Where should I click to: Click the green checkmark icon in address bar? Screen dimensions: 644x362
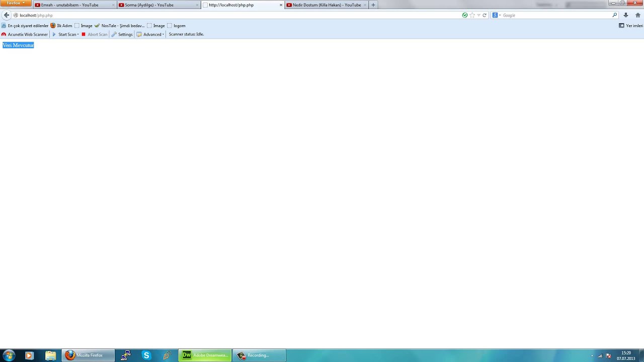click(x=465, y=15)
